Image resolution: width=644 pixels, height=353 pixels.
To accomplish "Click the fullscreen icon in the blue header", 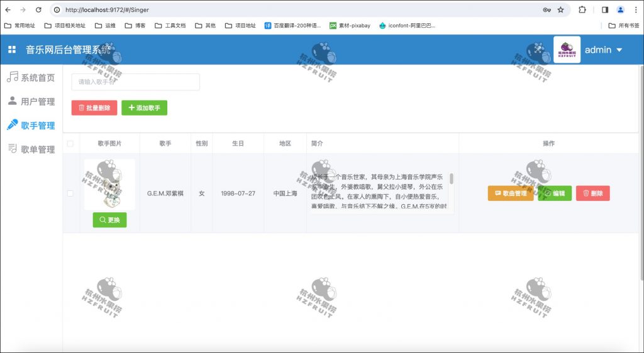I will [538, 50].
